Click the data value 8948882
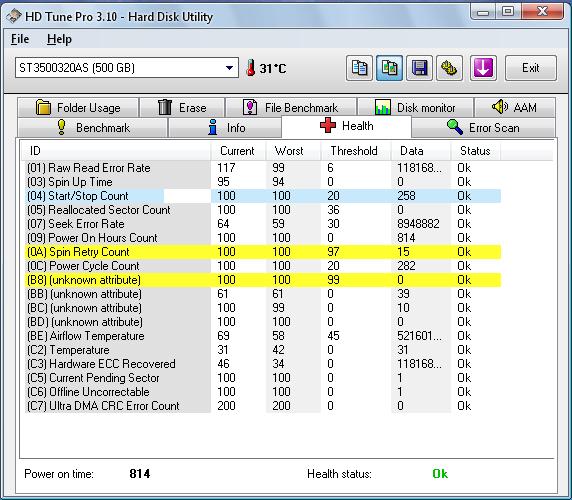 coord(418,224)
